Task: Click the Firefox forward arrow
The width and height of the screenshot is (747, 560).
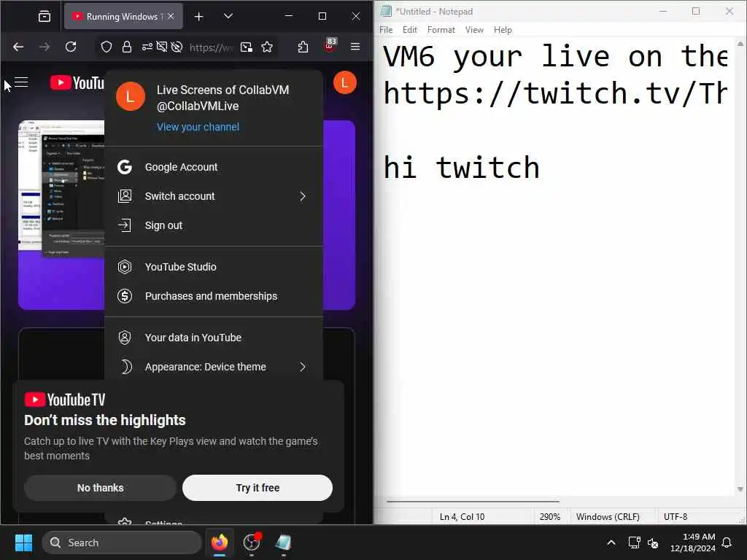Action: coord(44,47)
